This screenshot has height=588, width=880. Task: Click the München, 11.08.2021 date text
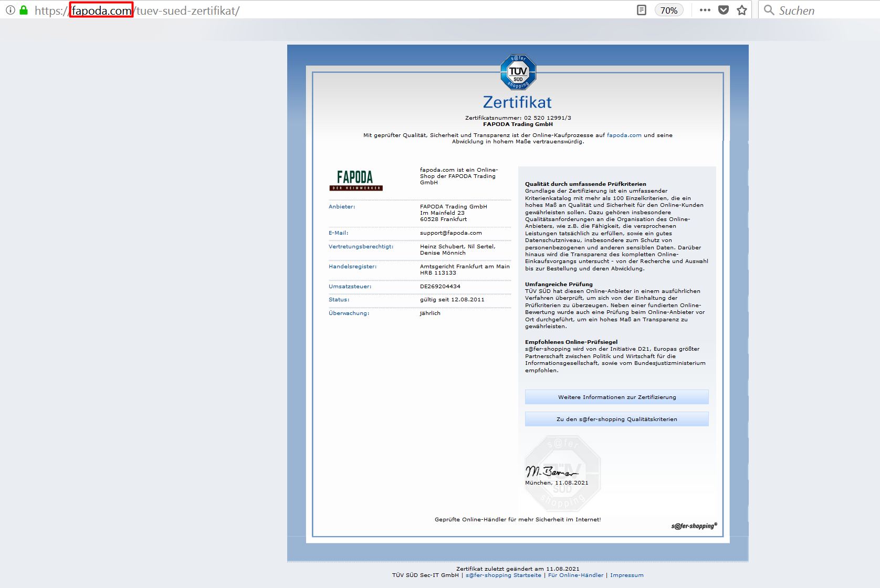tap(557, 483)
